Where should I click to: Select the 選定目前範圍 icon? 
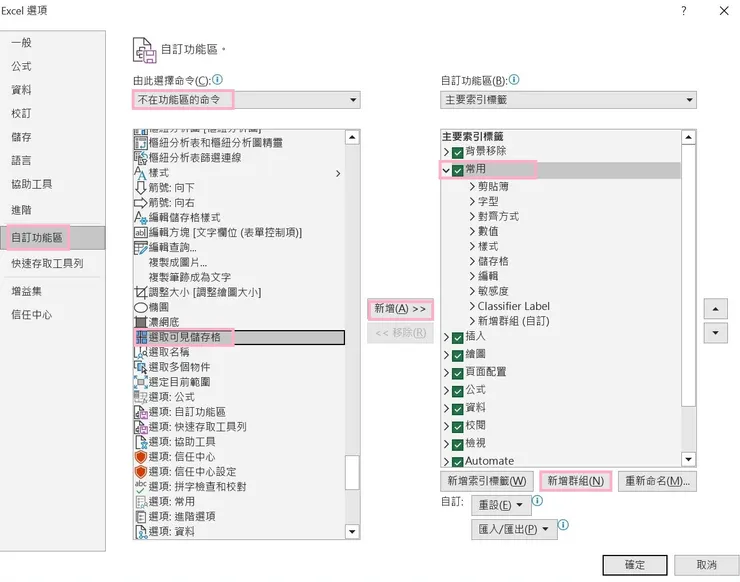tap(141, 382)
